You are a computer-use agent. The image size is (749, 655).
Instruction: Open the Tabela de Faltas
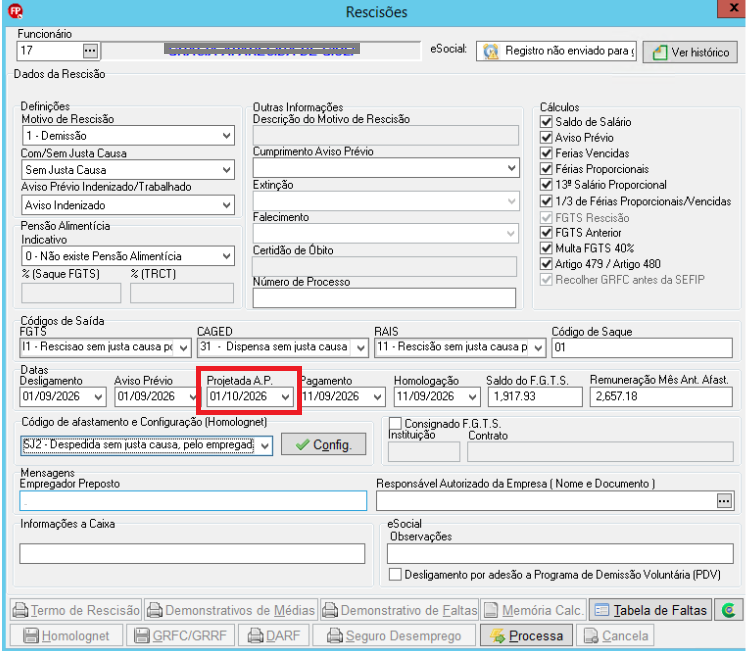[651, 611]
